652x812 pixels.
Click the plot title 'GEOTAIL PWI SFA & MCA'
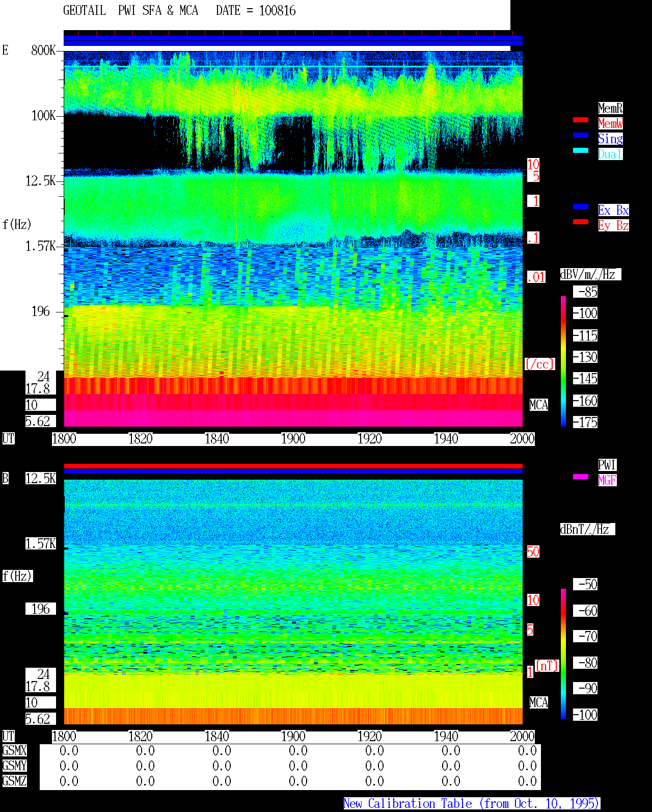(x=130, y=11)
